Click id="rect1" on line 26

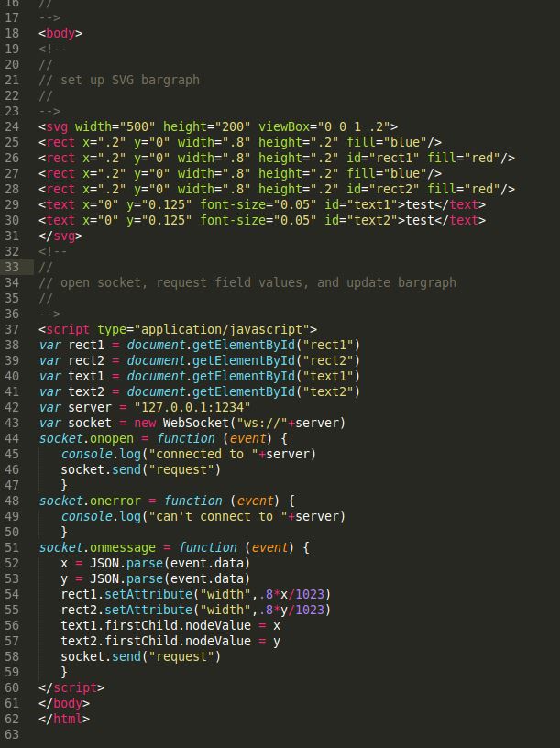pyautogui.click(x=383, y=158)
